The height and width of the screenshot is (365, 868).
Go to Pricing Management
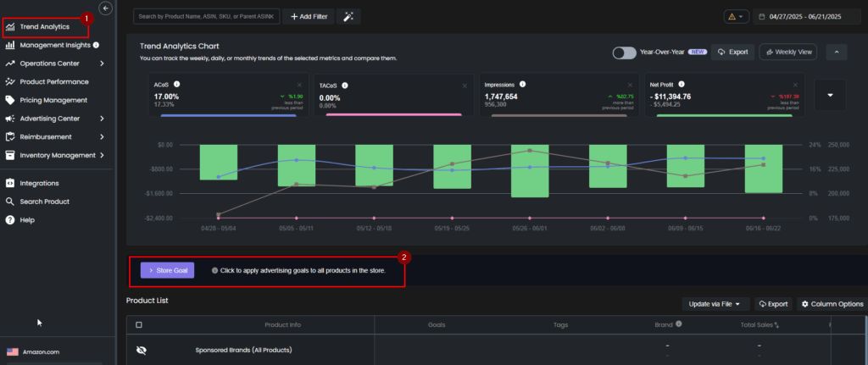coord(53,100)
